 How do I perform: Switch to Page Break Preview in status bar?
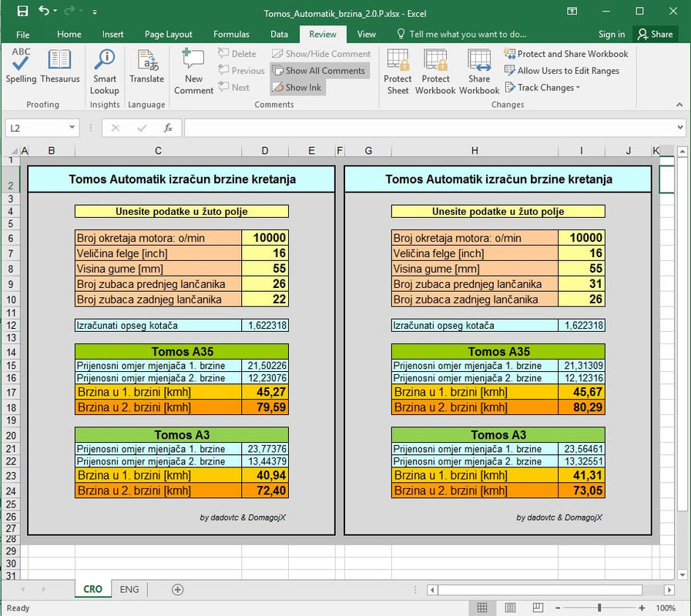(x=538, y=608)
